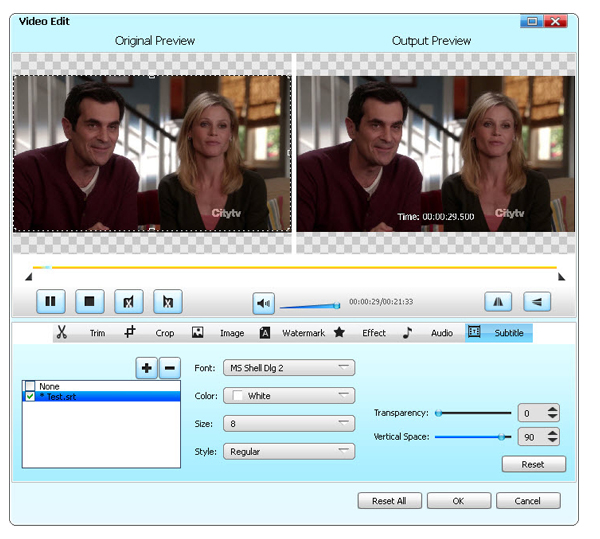Image resolution: width=600 pixels, height=539 pixels.
Task: Open the Trim tab
Action: (x=97, y=333)
